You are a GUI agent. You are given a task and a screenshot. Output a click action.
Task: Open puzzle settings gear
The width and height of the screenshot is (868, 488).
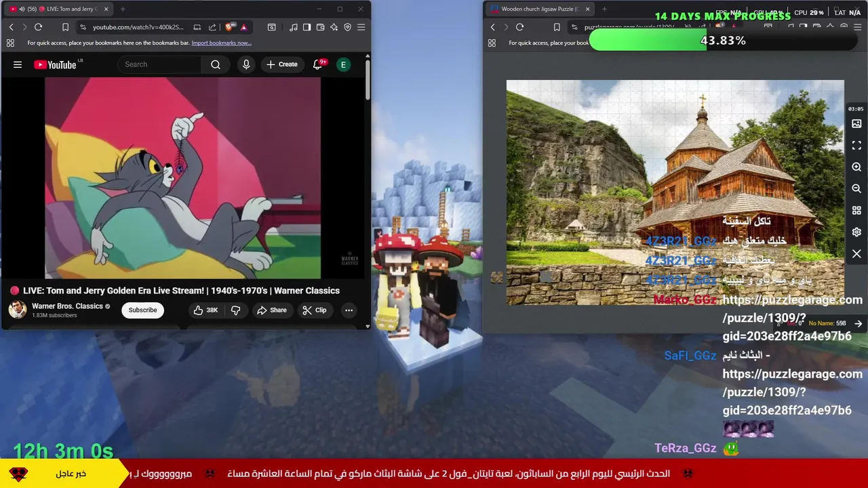pos(856,232)
